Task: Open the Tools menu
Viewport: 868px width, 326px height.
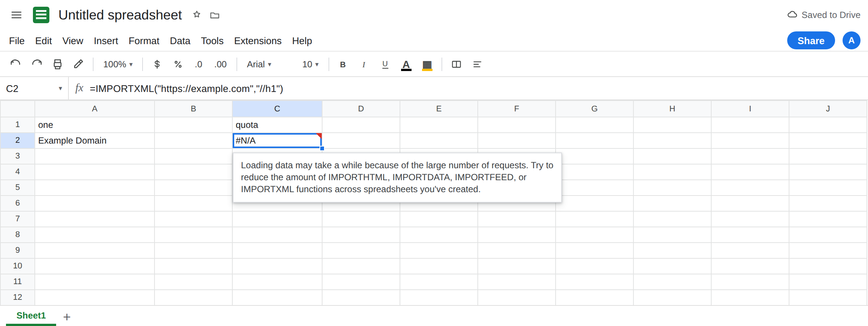Action: pos(212,41)
